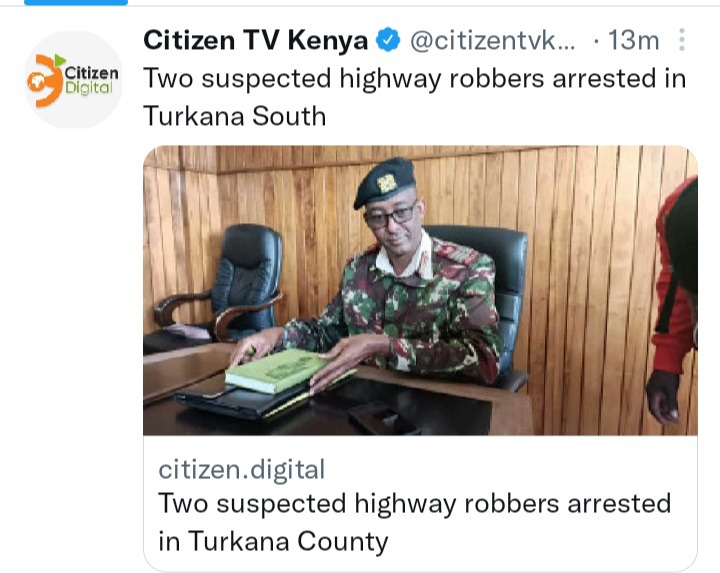Click the empty black chair in photo
Image resolution: width=720 pixels, height=573 pixels.
[223, 282]
